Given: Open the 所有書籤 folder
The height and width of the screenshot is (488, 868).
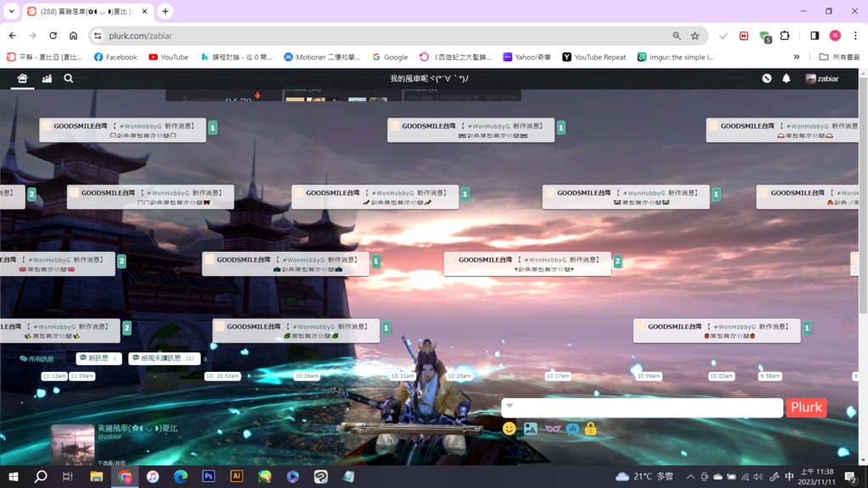Looking at the screenshot, I should 839,57.
